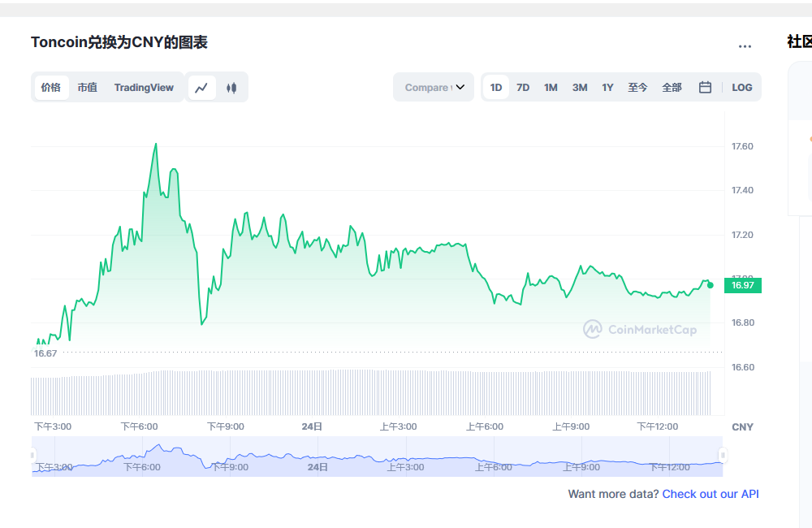Click the Want more data? text
The width and height of the screenshot is (812, 528).
point(613,494)
